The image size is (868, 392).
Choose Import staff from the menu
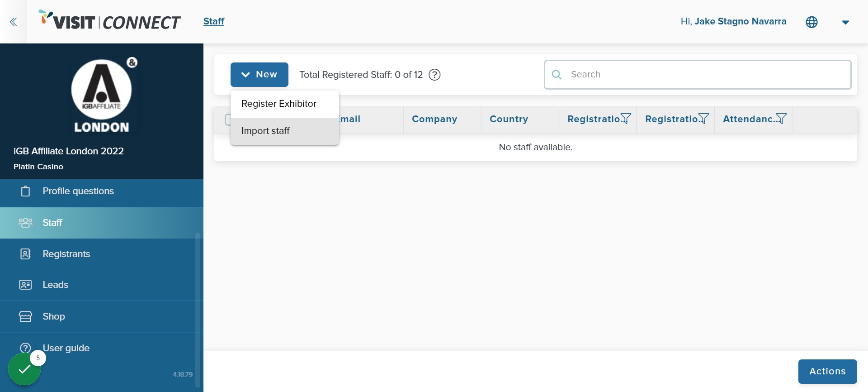point(285,131)
